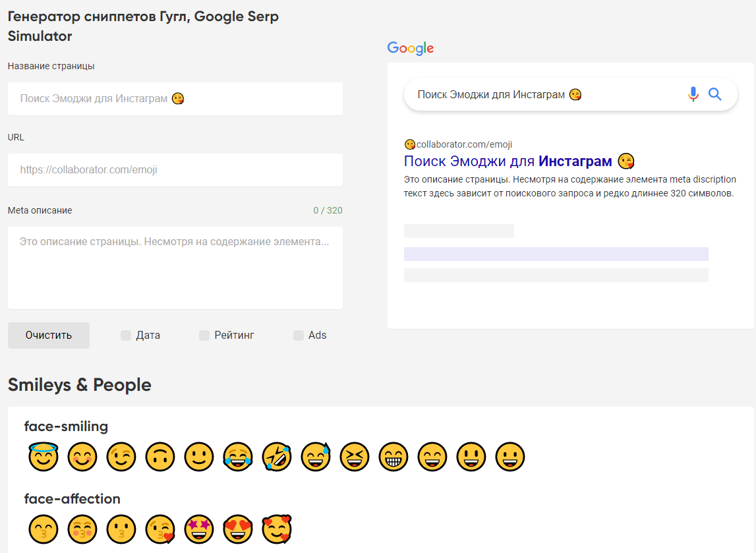Click the Meta описание text area
This screenshot has width=756, height=553.
[175, 268]
